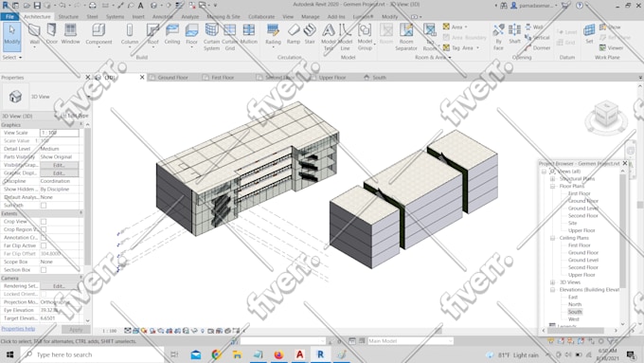Viewport: 644px width, 363px height.
Task: Click the Windows Start button
Action: click(9, 354)
